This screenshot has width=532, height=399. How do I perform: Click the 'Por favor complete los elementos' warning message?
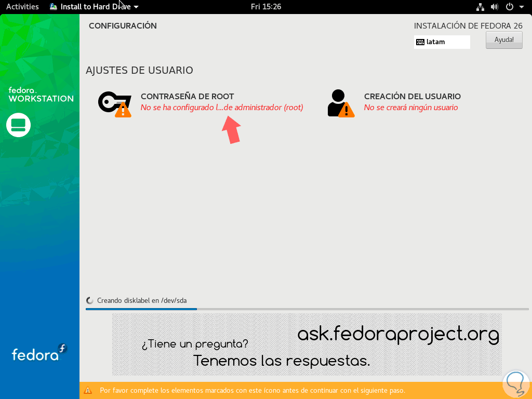tap(252, 391)
